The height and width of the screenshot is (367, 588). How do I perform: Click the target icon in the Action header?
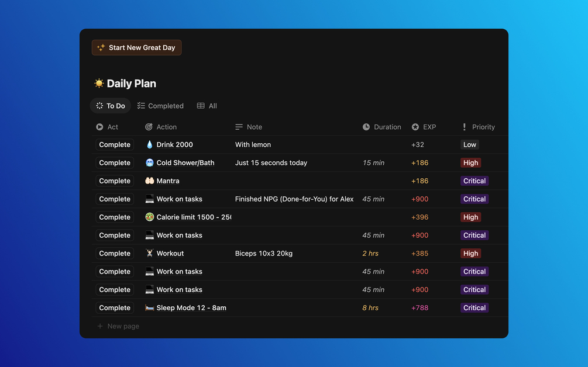point(149,127)
